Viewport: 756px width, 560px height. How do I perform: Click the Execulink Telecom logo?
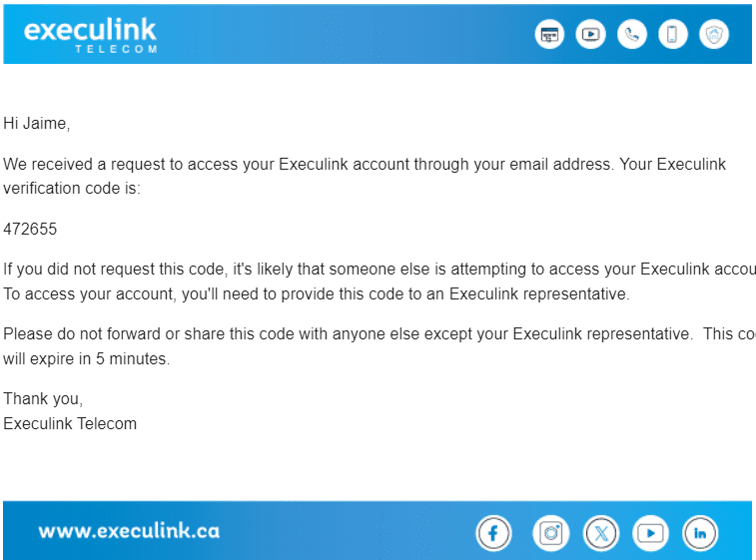coord(90,35)
